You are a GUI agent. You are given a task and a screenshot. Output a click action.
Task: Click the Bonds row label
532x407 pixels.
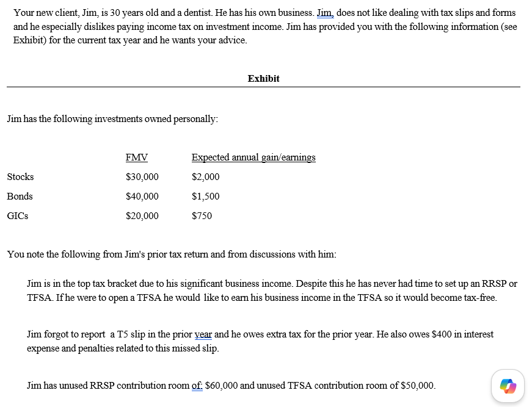20,196
